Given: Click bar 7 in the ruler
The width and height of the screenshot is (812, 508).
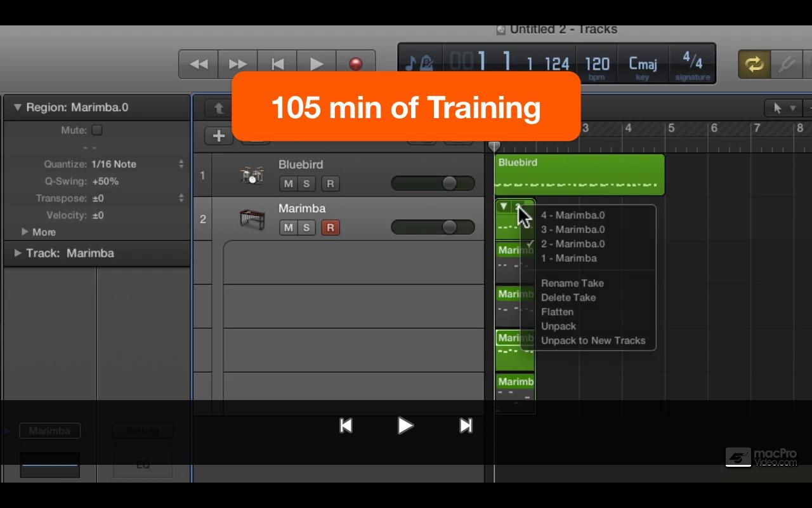Looking at the screenshot, I should click(757, 128).
